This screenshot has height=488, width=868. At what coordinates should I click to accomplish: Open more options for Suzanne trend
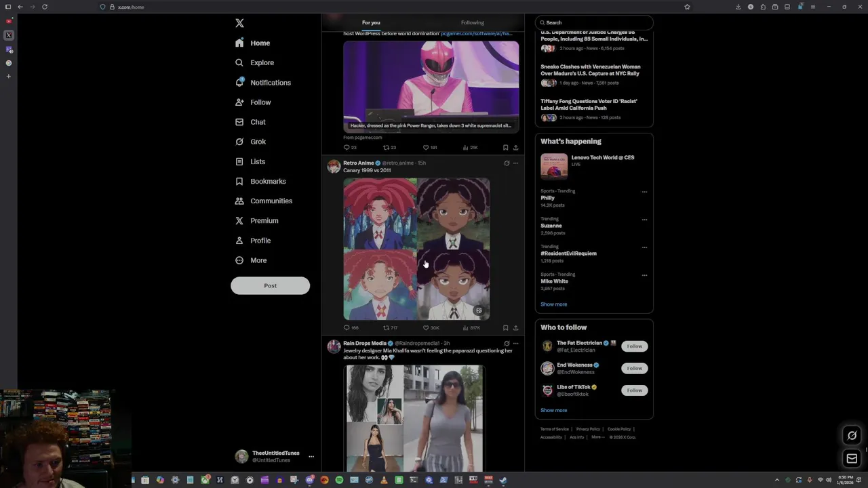pyautogui.click(x=644, y=220)
